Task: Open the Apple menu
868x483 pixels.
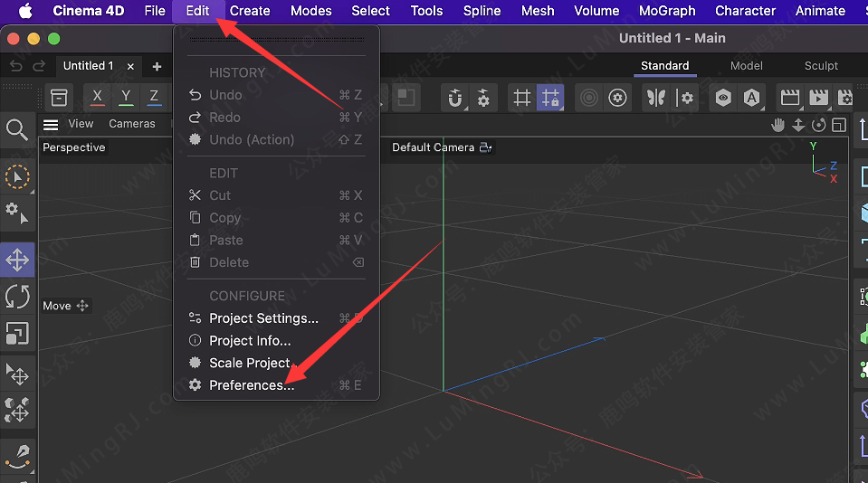Action: (25, 11)
